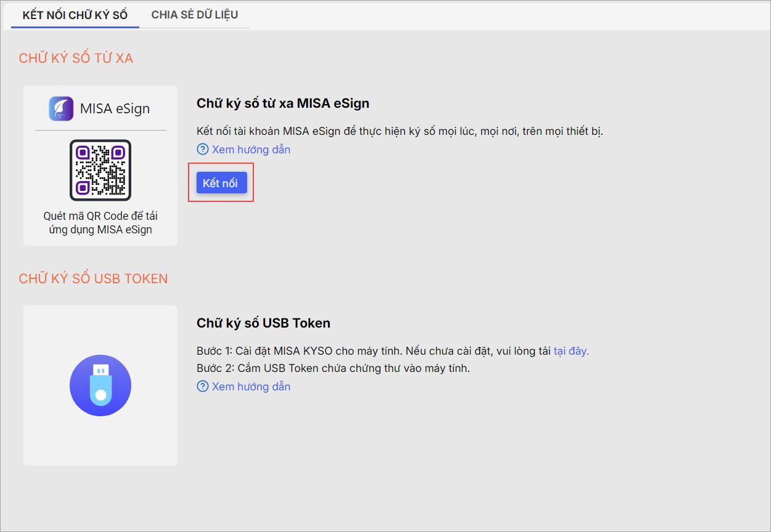Click the Kết nối tài khoản MISA eSign description
The height and width of the screenshot is (532, 771).
[400, 131]
